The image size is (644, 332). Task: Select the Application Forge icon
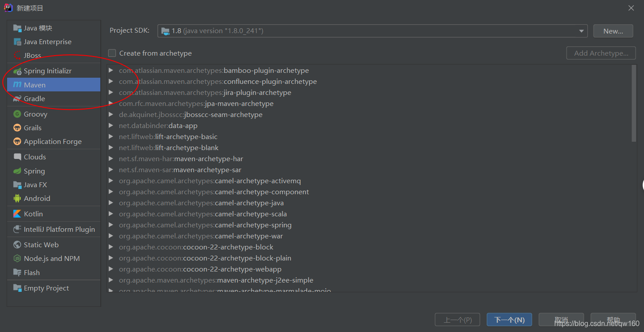(x=17, y=142)
